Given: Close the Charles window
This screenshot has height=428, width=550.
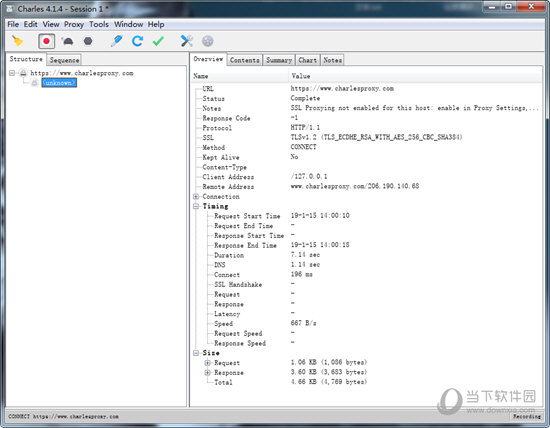Looking at the screenshot, I should pyautogui.click(x=531, y=6).
